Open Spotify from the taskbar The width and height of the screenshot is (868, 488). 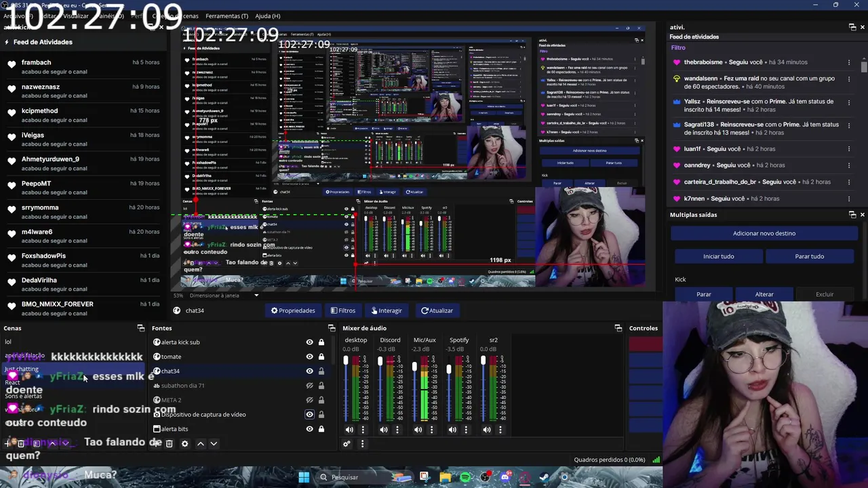(465, 477)
